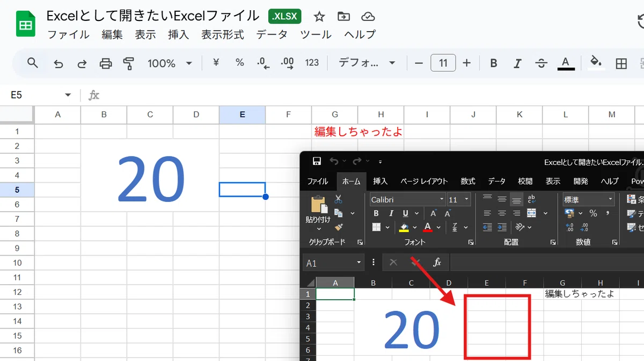This screenshot has width=644, height=361.
Task: Click the move-to-folder icon beside title
Action: [343, 17]
